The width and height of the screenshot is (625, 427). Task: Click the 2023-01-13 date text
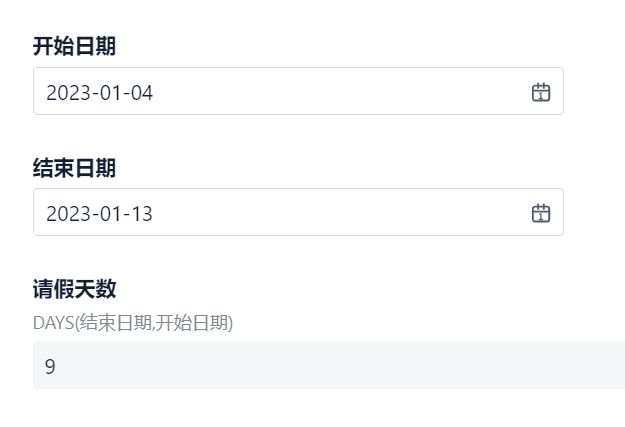pyautogui.click(x=100, y=214)
